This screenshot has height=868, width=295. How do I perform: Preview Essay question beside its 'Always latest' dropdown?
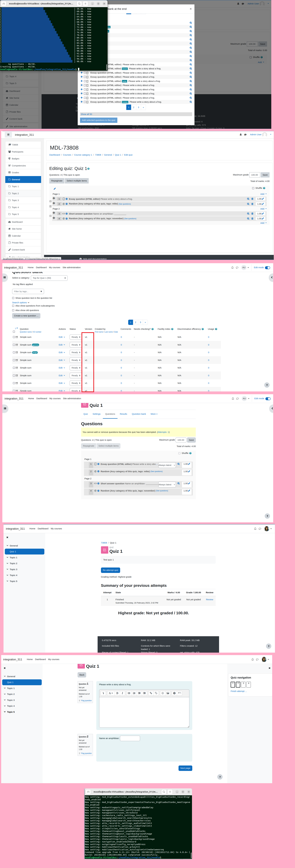tap(179, 464)
